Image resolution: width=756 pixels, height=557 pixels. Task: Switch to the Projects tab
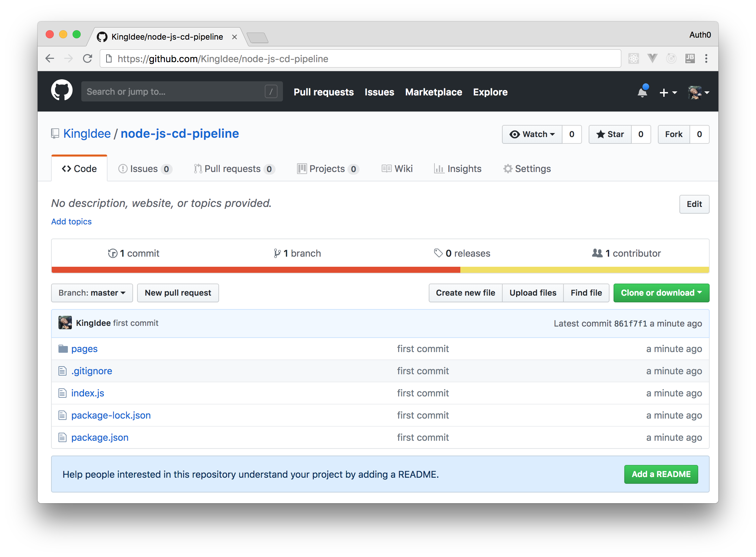click(x=328, y=169)
